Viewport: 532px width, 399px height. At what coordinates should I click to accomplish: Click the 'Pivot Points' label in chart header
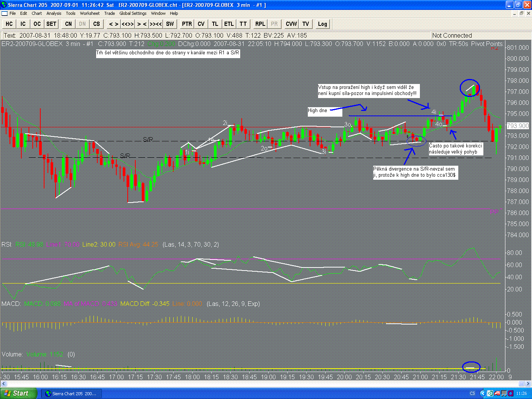pos(487,44)
